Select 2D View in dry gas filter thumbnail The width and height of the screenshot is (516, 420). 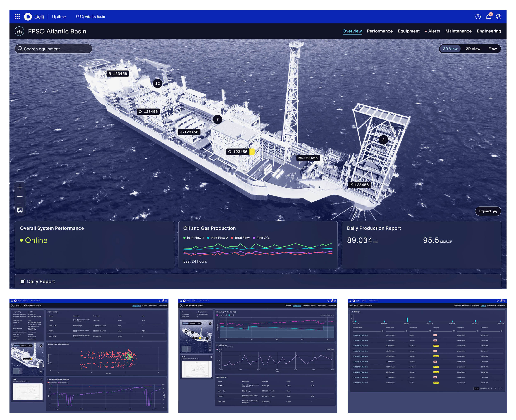[24, 346]
